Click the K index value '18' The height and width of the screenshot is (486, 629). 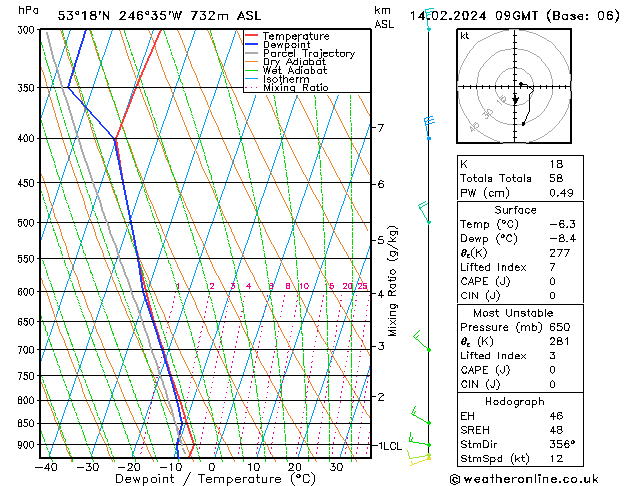pos(556,164)
